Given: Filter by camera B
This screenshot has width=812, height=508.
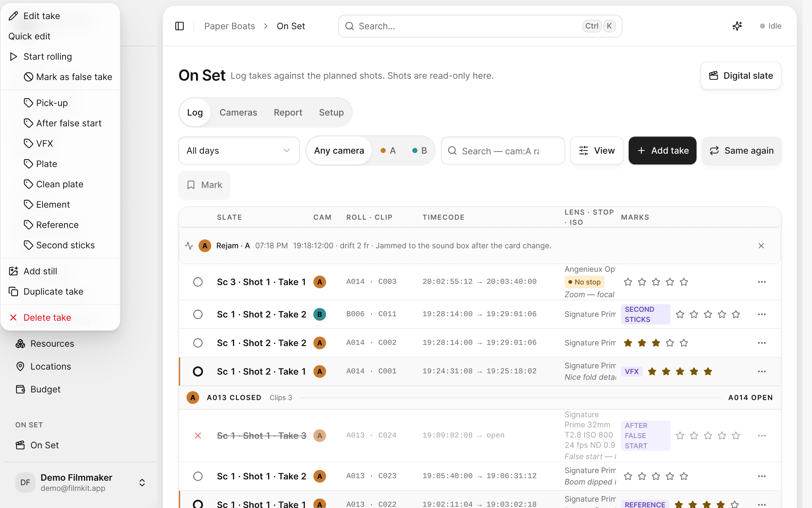Looking at the screenshot, I should click(419, 150).
